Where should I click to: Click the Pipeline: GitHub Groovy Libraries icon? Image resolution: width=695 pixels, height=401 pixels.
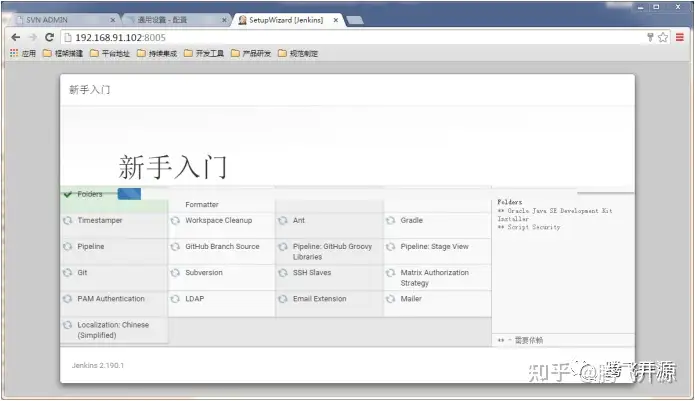coord(283,246)
